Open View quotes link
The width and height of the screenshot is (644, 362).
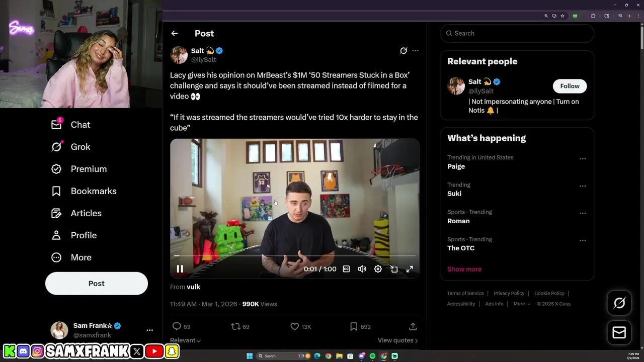click(x=397, y=340)
